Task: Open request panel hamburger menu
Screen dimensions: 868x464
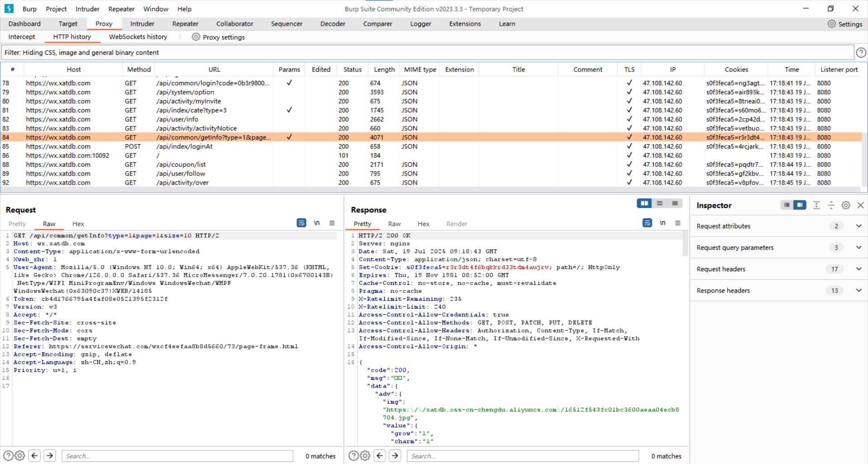Action: tap(332, 223)
